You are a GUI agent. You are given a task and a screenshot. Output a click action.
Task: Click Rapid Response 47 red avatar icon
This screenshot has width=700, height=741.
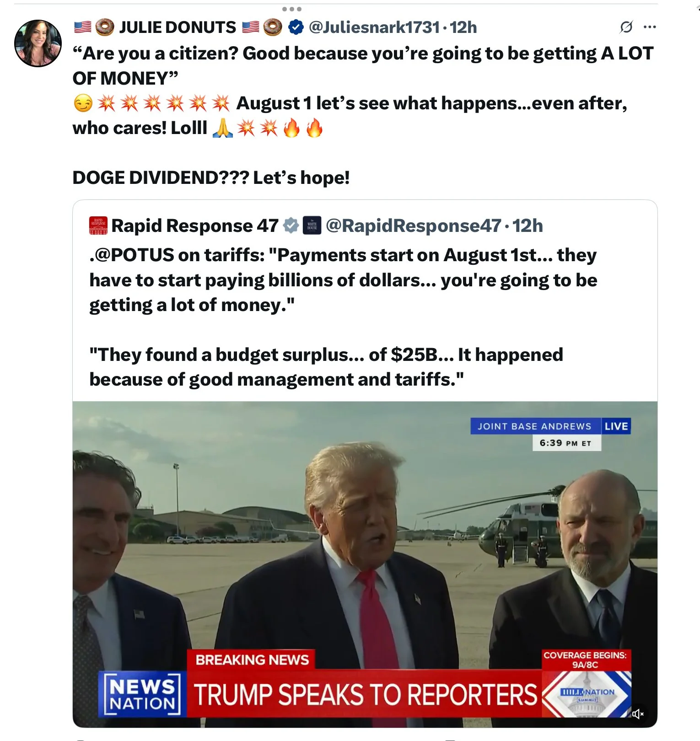tap(98, 226)
